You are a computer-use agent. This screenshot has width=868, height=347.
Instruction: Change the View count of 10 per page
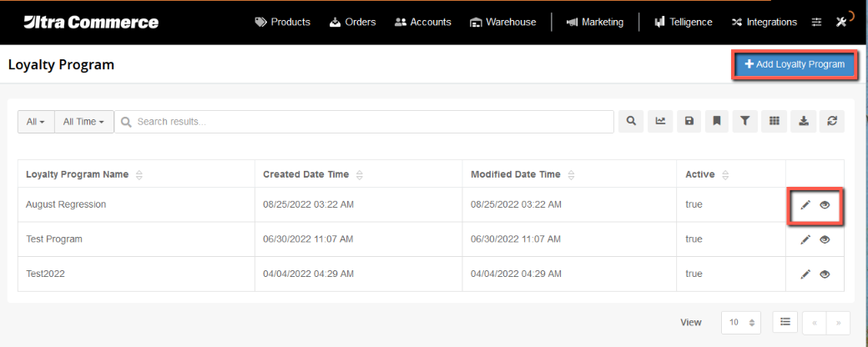tap(740, 323)
